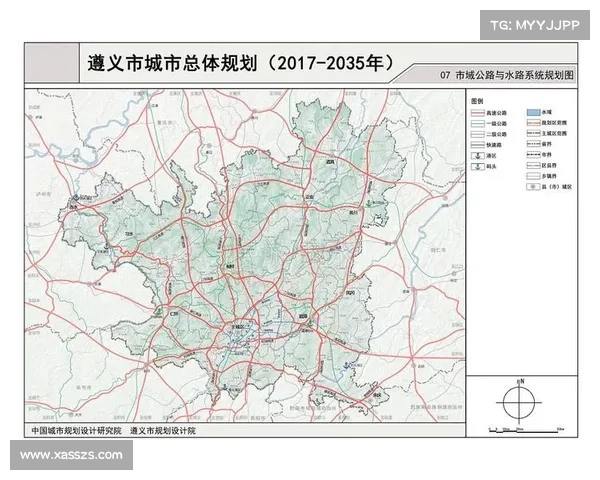Click the map scale bar
This screenshot has height=480, width=600.
point(527,431)
